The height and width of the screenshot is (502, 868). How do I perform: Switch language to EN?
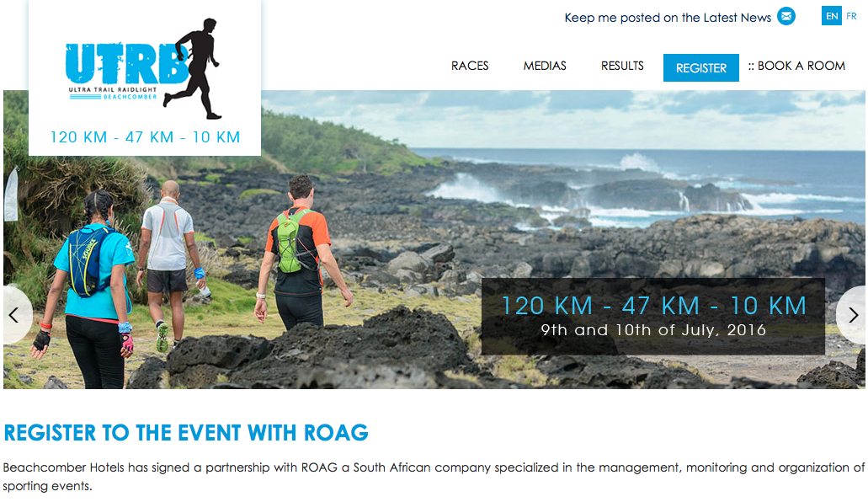832,16
